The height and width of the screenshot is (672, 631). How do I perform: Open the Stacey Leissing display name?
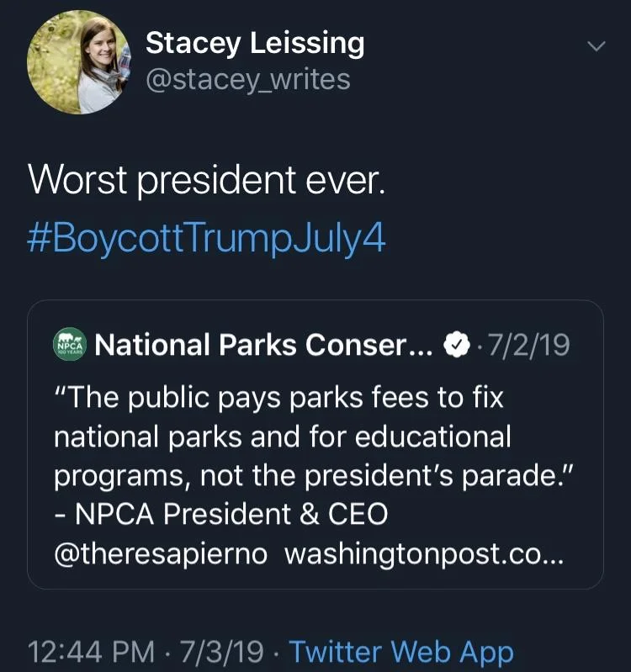255,44
